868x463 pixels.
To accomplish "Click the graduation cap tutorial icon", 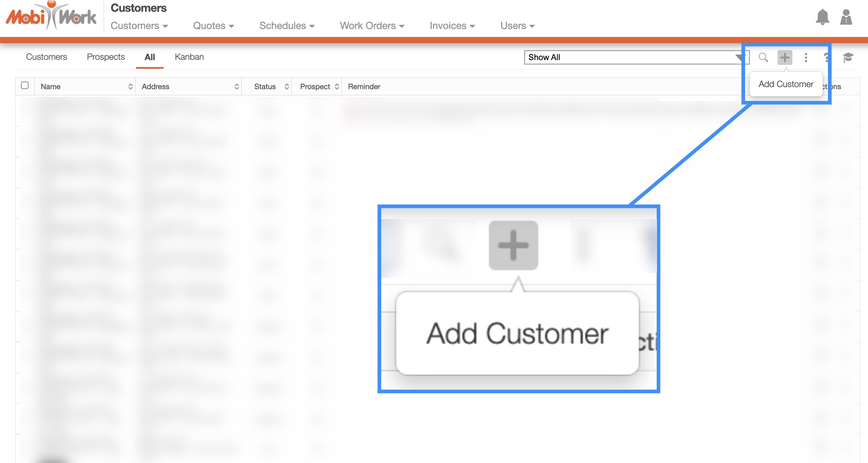I will coord(848,57).
